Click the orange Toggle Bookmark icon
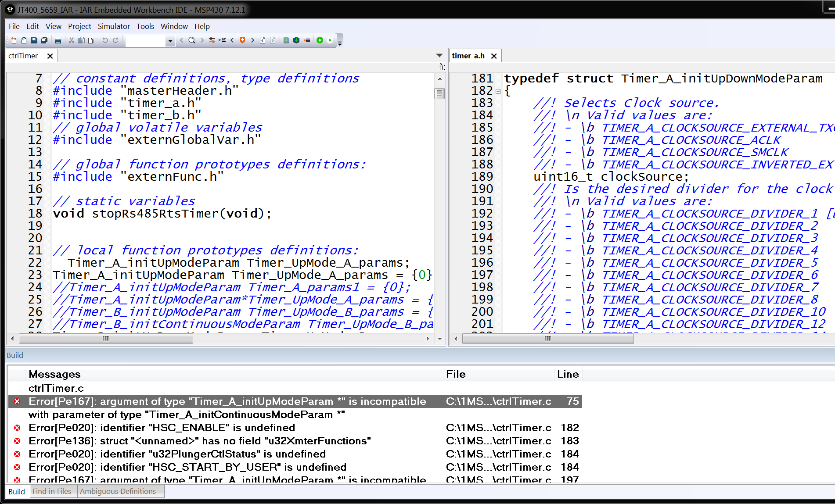 242,40
